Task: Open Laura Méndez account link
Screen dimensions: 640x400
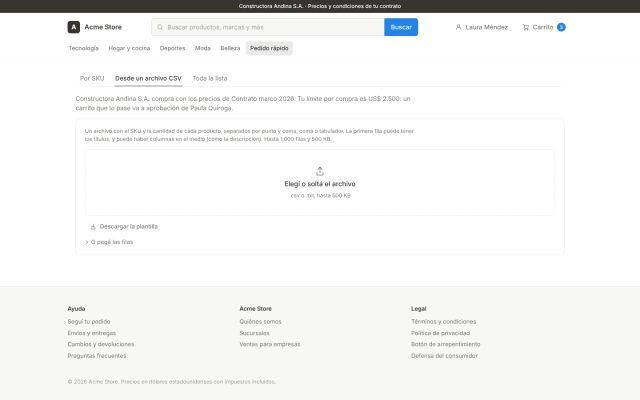Action: click(x=482, y=27)
